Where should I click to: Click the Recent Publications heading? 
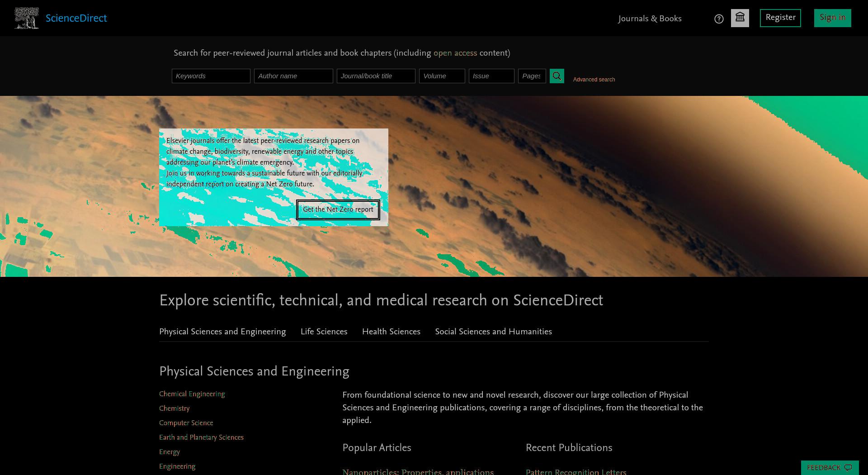569,448
